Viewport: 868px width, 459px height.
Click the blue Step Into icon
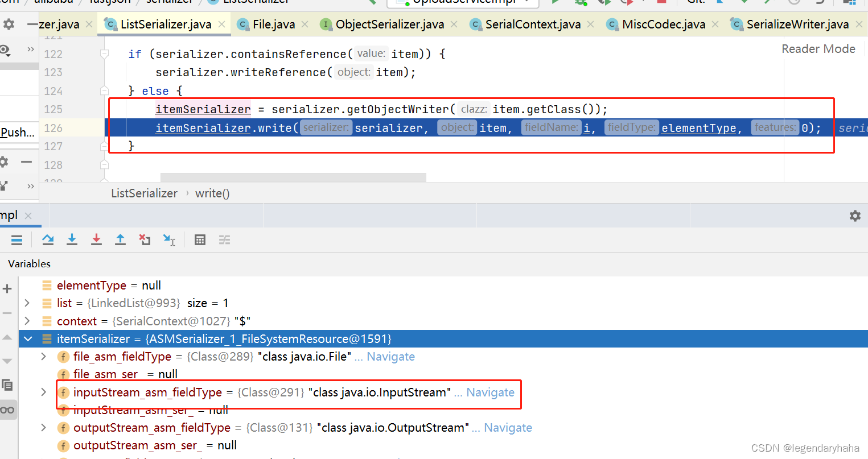pyautogui.click(x=72, y=240)
